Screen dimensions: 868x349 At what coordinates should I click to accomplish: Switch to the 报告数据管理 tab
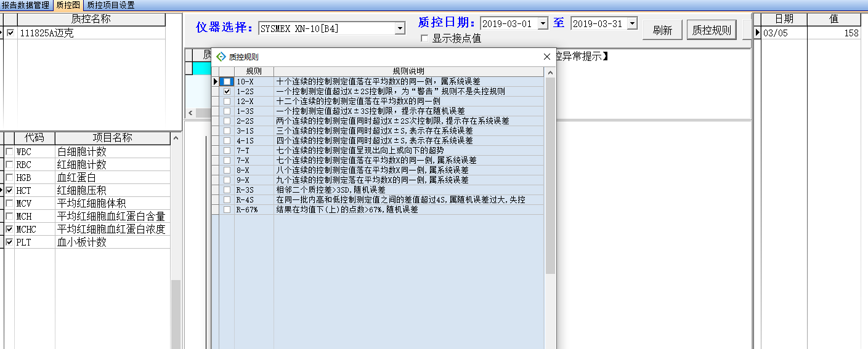25,5
